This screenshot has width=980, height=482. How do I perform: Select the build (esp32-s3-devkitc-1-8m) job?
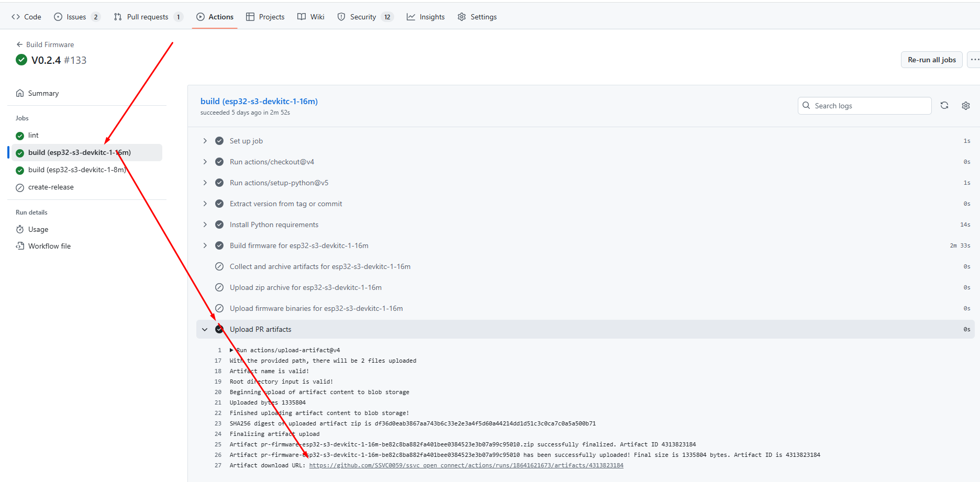point(77,170)
